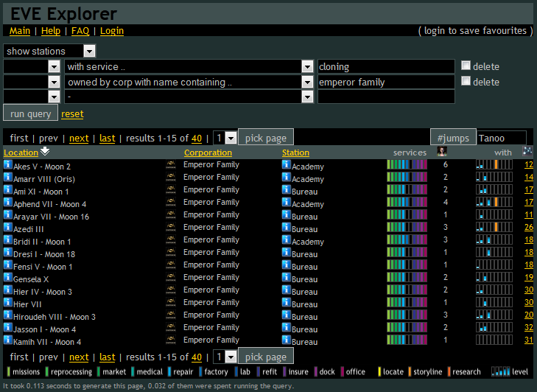Open the 'show stations' dropdown
Screen dimensions: 537x392
89,51
